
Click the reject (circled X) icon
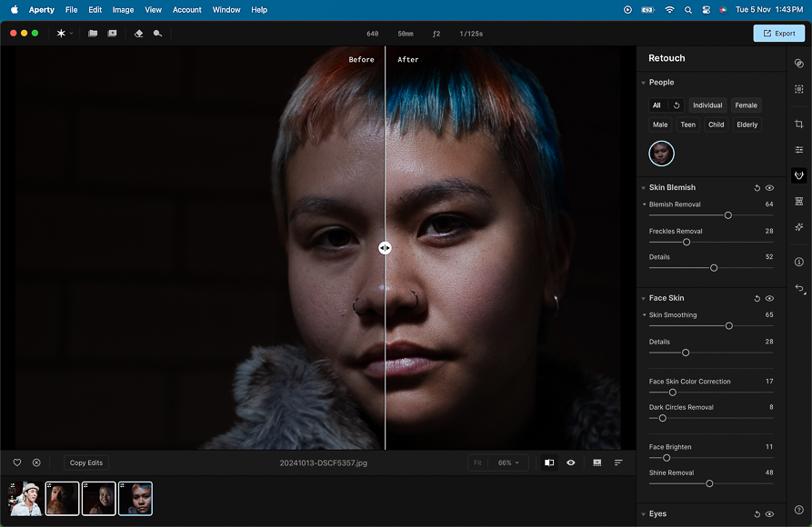(36, 462)
